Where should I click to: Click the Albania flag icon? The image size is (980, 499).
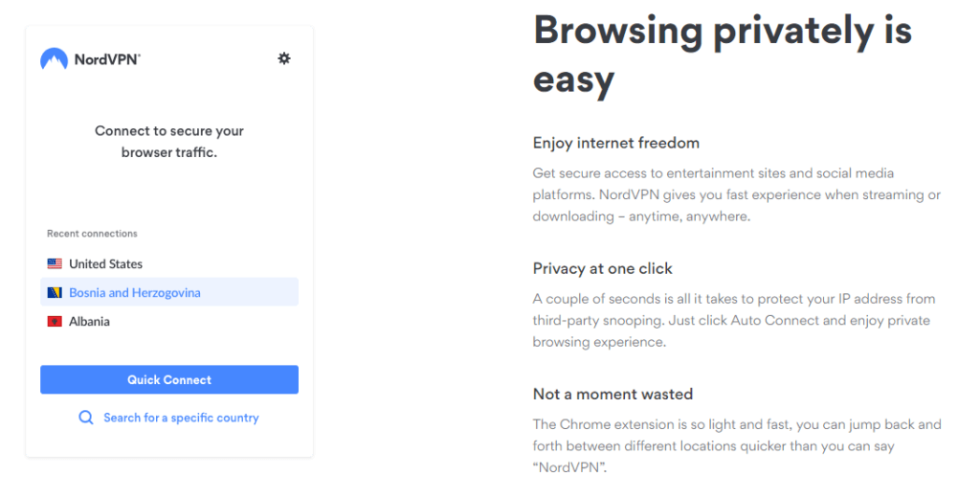coord(55,322)
